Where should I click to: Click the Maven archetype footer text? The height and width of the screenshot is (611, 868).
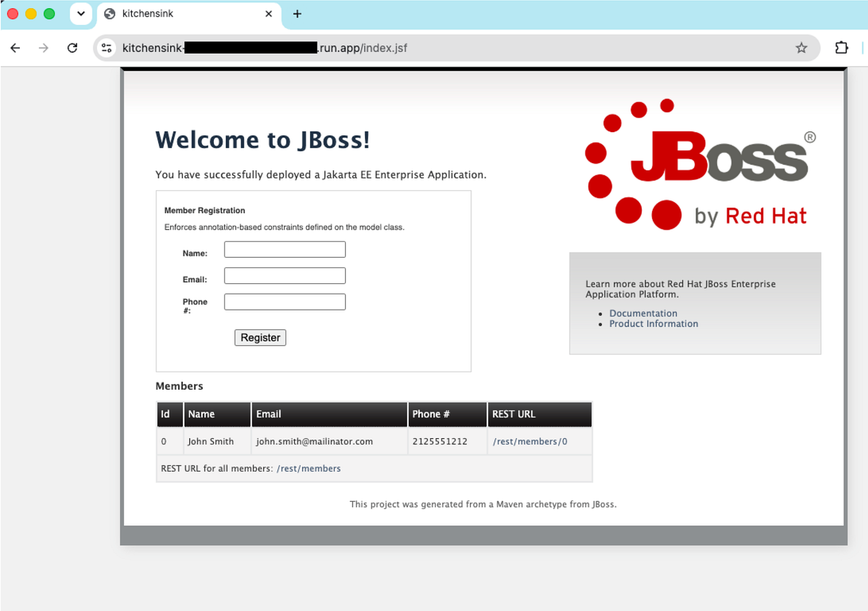(483, 504)
